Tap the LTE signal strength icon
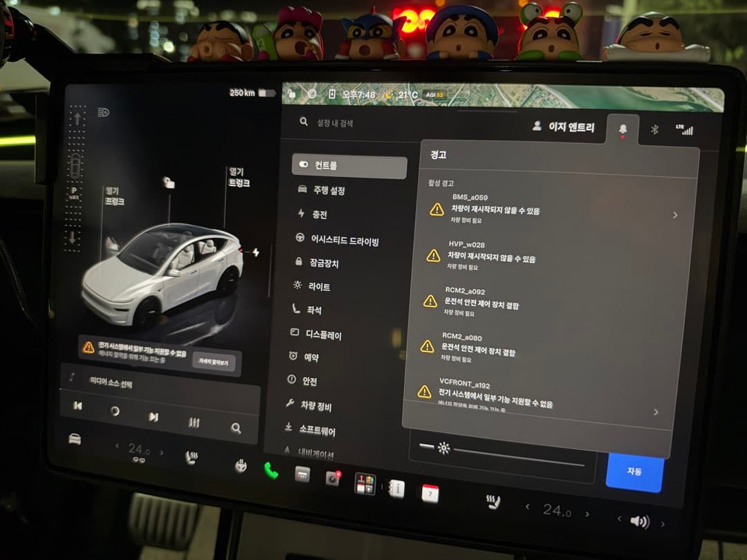 685,129
